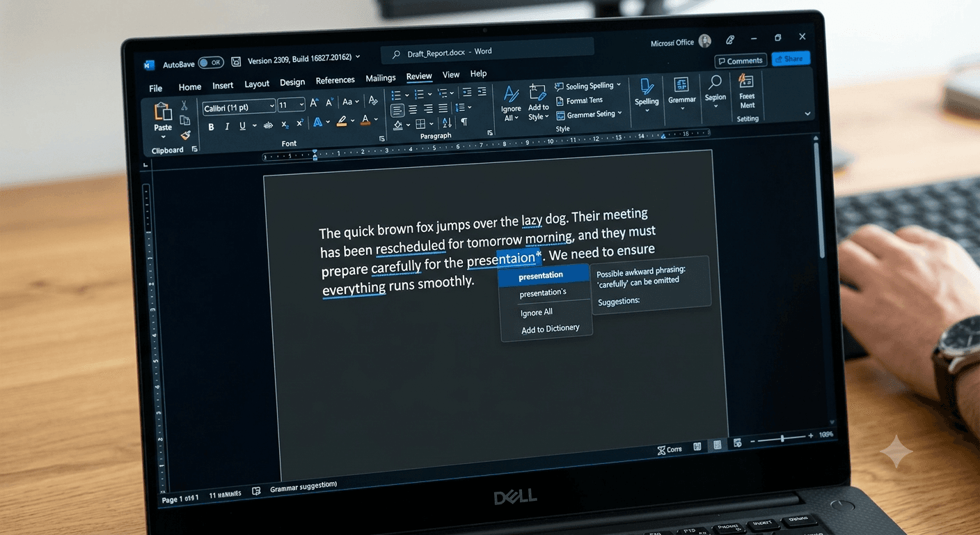Select the Format Painter brush icon
Image resolution: width=980 pixels, height=535 pixels.
185,135
